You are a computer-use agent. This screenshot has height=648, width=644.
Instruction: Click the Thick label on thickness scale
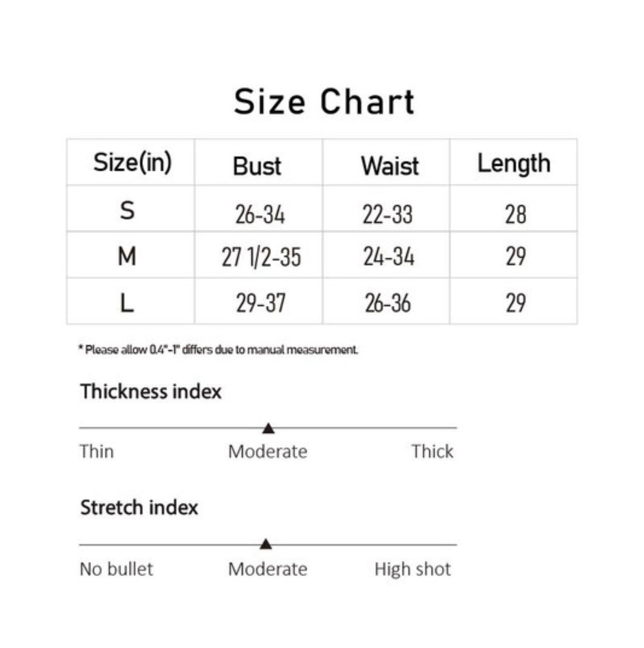pyautogui.click(x=432, y=451)
